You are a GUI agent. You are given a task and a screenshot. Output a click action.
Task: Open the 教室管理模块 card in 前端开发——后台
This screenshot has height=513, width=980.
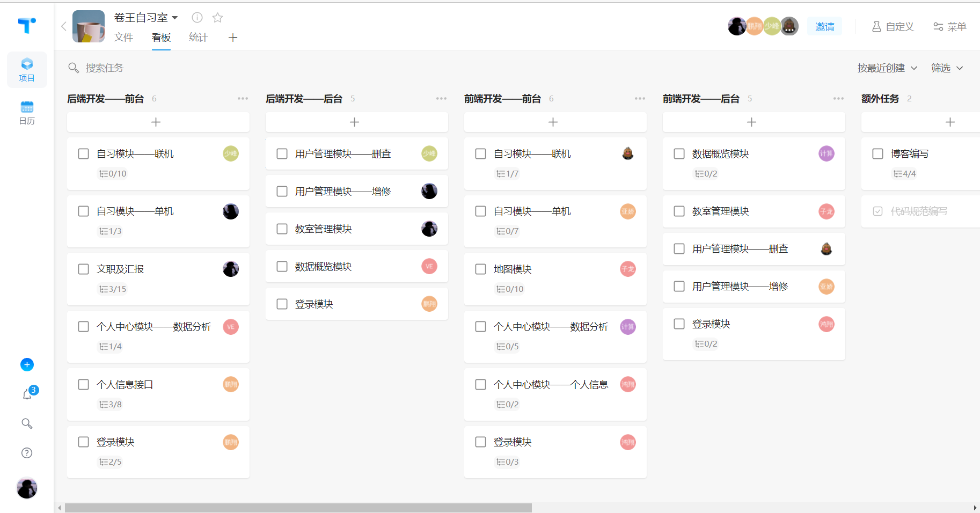tap(754, 211)
